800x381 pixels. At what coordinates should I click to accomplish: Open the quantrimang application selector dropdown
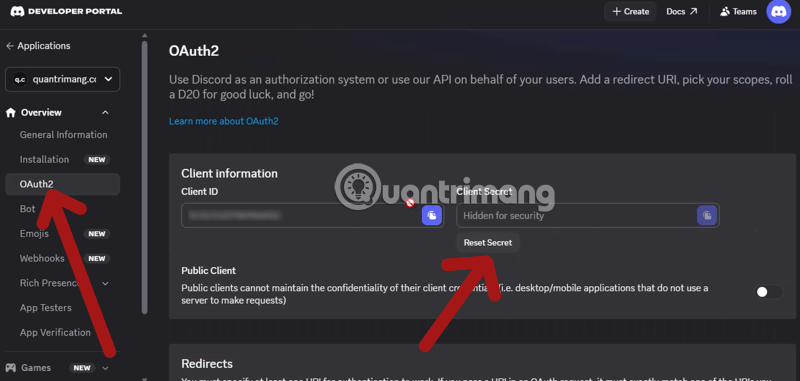[x=63, y=80]
